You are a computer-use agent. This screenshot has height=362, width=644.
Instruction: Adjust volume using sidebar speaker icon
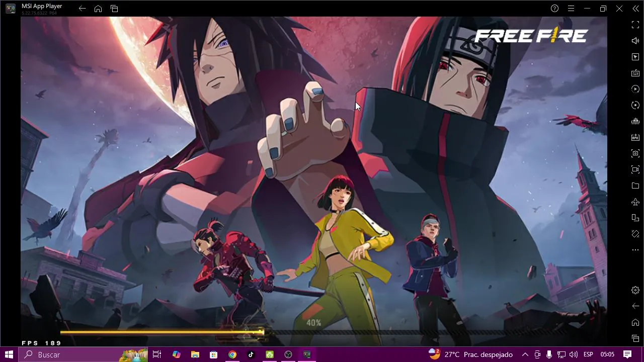point(635,41)
